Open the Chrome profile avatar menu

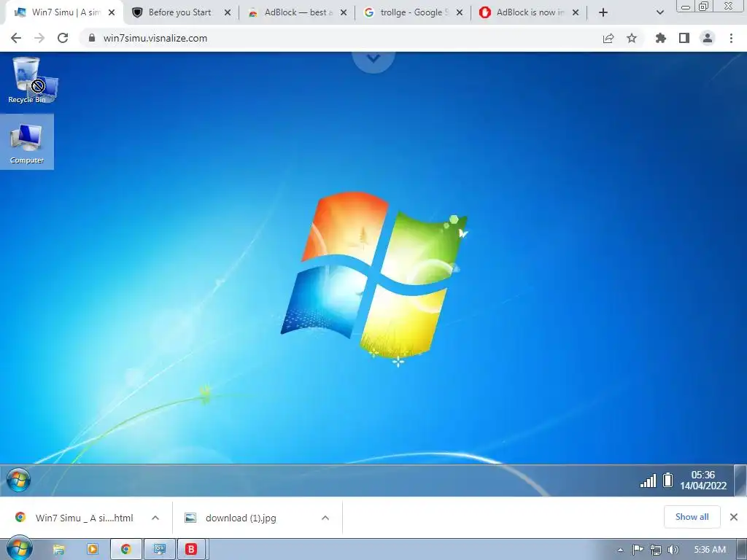click(708, 38)
